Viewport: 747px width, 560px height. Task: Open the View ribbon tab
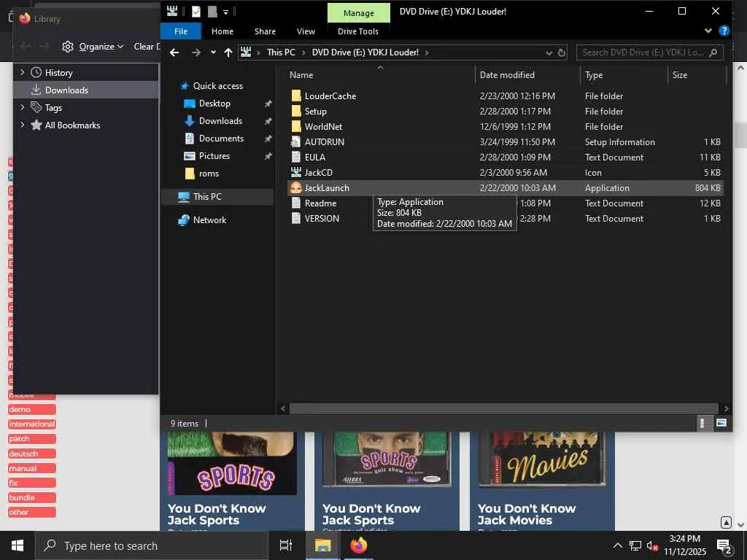point(306,31)
